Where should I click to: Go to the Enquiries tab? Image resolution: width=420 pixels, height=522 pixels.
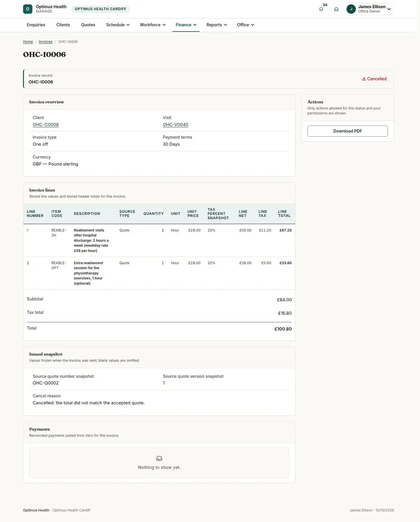(x=36, y=25)
